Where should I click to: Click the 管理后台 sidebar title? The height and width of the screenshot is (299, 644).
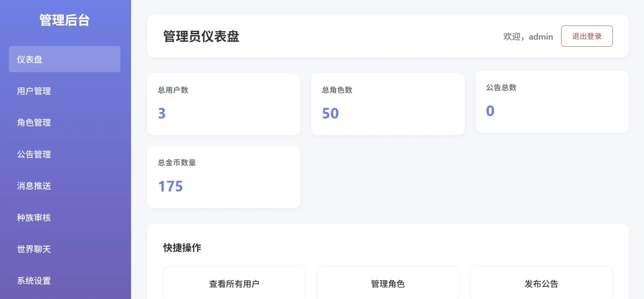64,20
